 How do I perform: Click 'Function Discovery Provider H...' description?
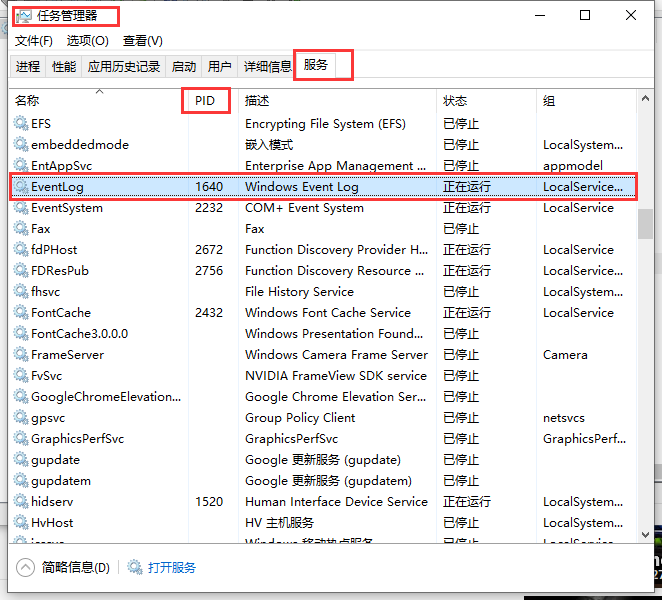(x=336, y=250)
